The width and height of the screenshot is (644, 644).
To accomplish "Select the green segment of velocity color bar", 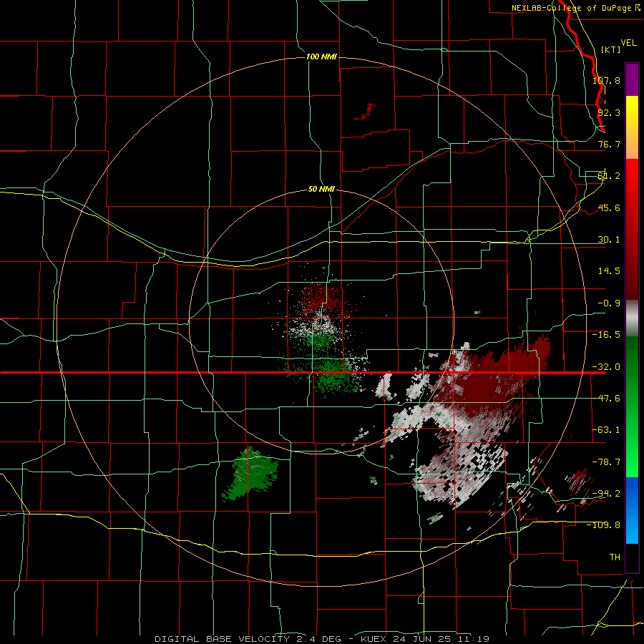I will [x=632, y=406].
